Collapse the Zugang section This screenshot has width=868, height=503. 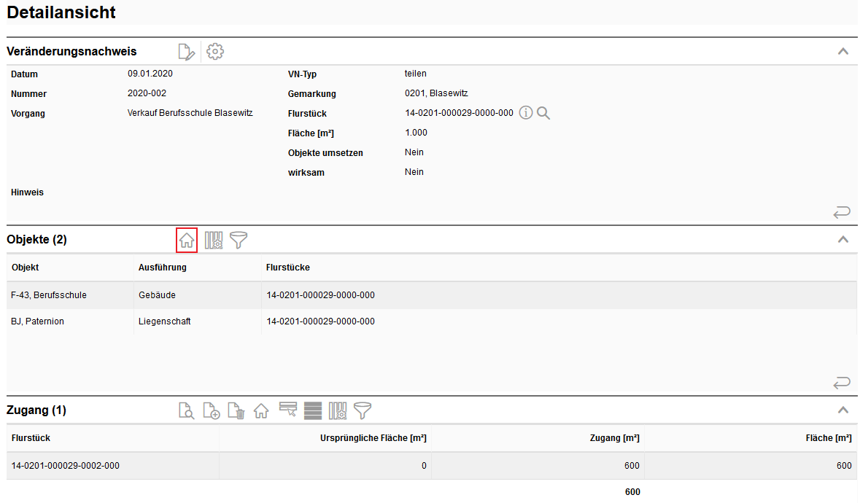click(x=843, y=410)
